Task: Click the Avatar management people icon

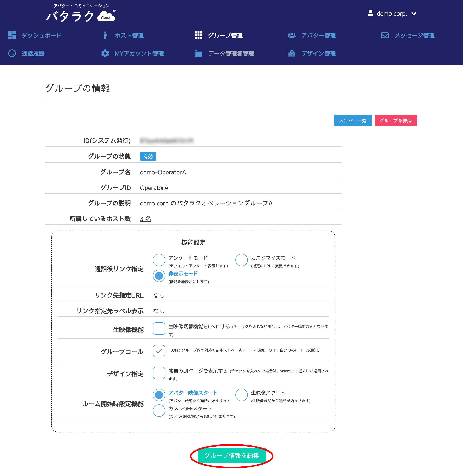Action: [291, 36]
